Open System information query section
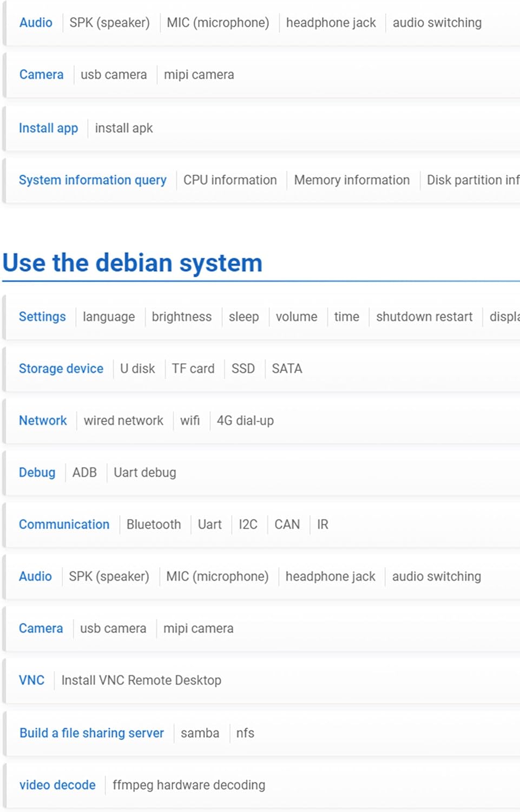 93,180
